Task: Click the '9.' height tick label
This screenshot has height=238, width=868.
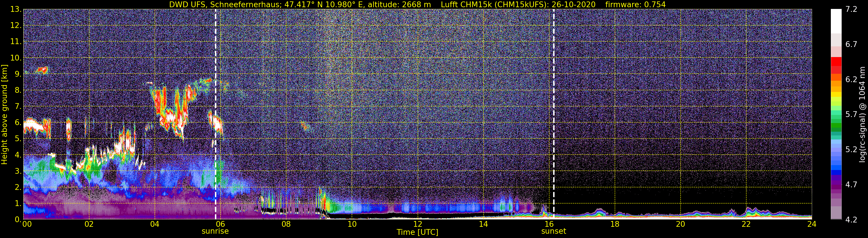Action: pos(18,74)
